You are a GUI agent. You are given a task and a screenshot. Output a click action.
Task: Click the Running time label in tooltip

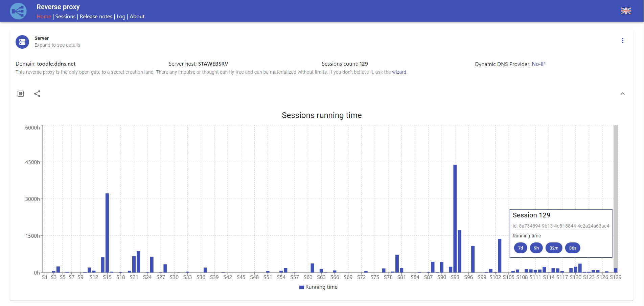tap(527, 236)
